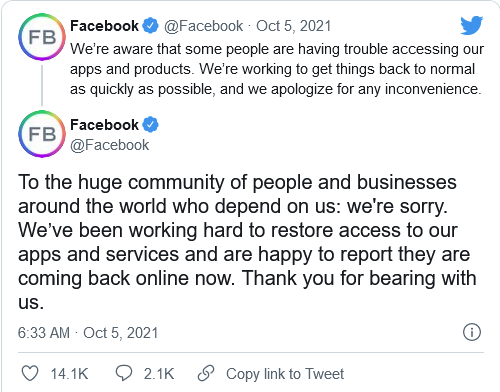Open replies via speech bubble icon
Image resolution: width=500 pixels, height=392 pixels.
[x=124, y=373]
